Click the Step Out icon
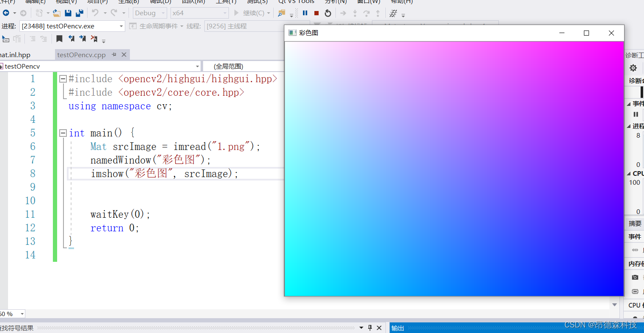 378,13
